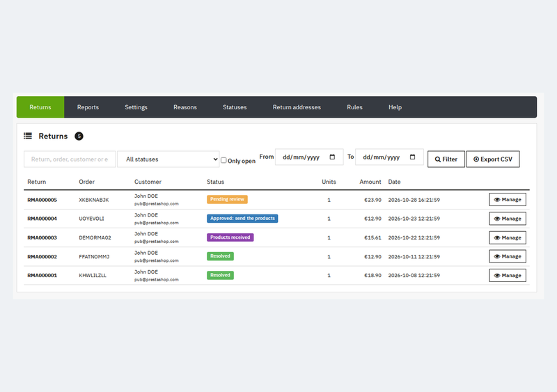557x392 pixels.
Task: Manage return RMA000001
Action: [508, 276]
